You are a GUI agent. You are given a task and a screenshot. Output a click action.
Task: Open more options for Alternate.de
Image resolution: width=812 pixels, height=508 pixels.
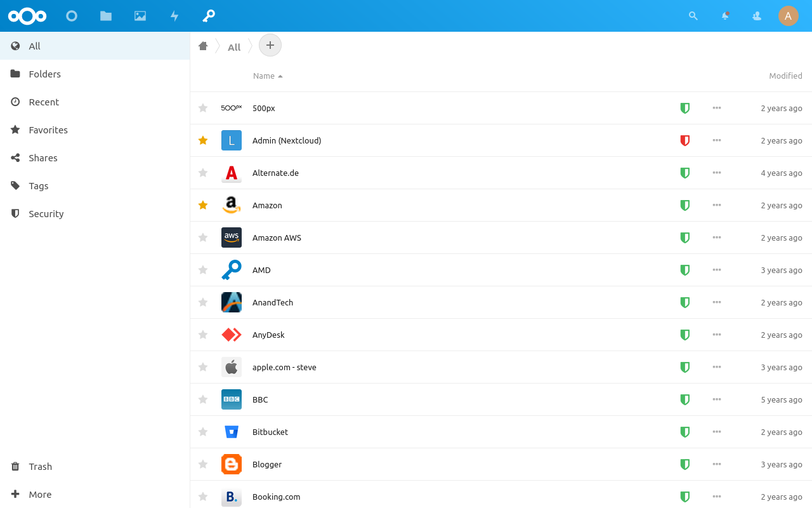coord(717,173)
